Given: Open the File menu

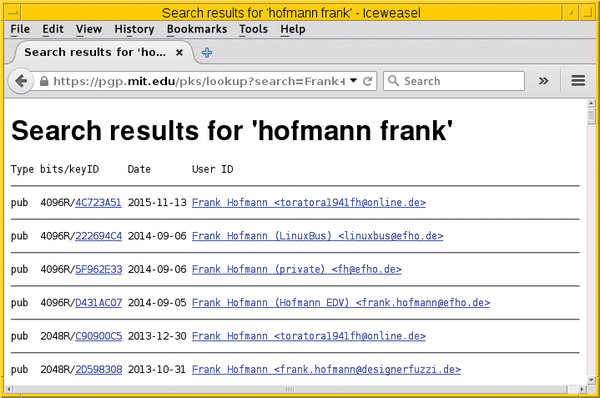Looking at the screenshot, I should point(20,29).
